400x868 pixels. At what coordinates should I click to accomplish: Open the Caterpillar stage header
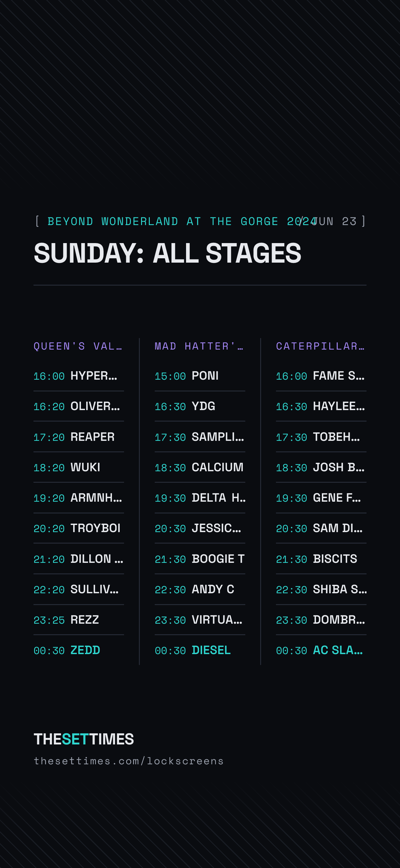[x=321, y=346]
